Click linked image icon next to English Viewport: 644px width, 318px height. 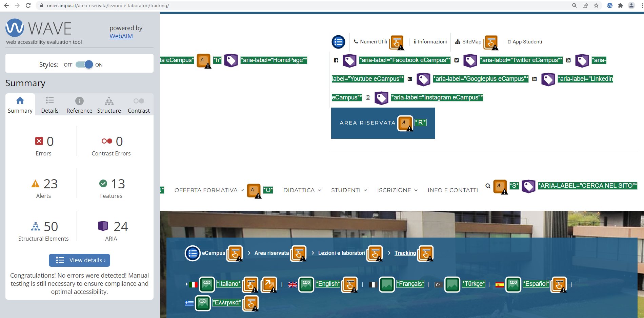[306, 285]
